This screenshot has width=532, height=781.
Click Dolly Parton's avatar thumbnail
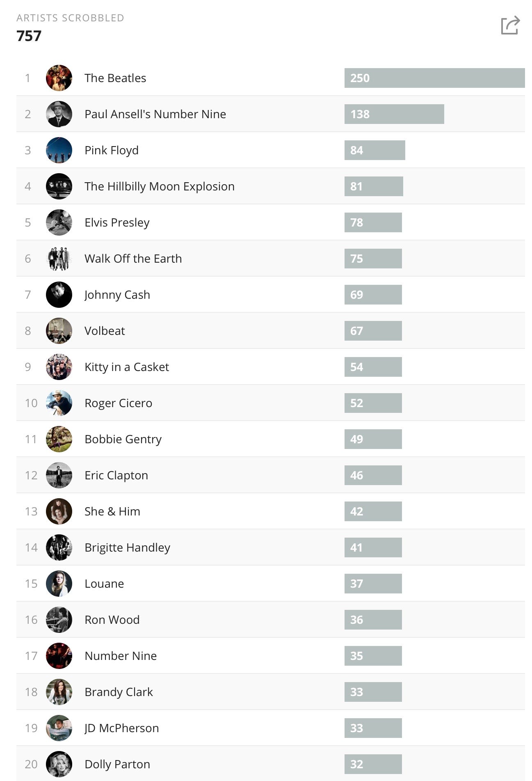click(x=59, y=764)
